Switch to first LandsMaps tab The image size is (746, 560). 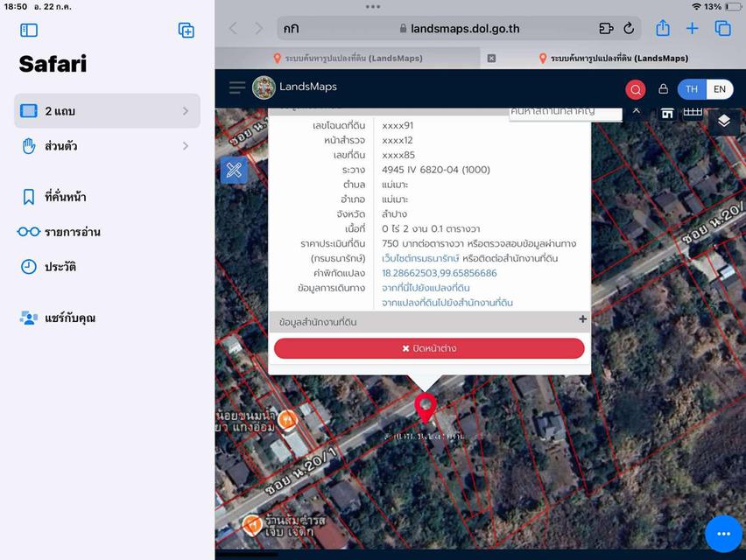pos(348,59)
